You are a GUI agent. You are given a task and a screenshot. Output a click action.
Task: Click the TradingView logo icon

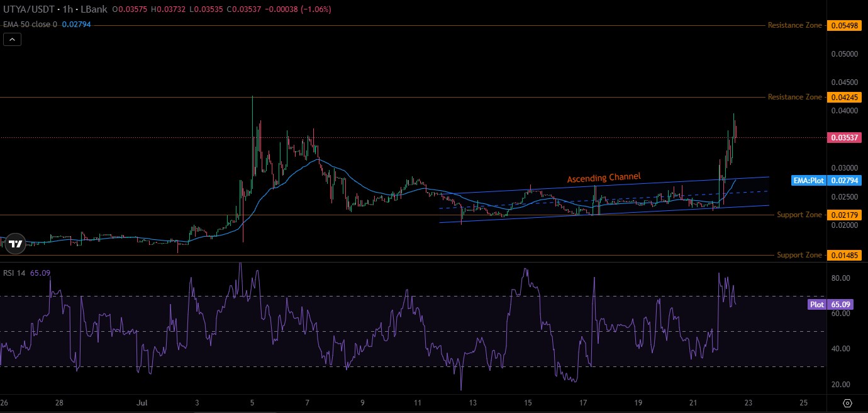(x=16, y=244)
